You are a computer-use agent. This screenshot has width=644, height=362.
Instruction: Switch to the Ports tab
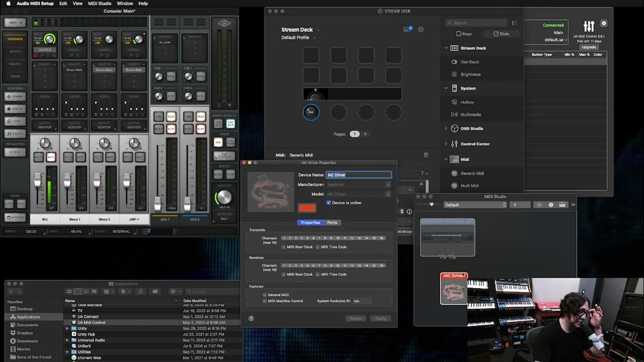[332, 223]
